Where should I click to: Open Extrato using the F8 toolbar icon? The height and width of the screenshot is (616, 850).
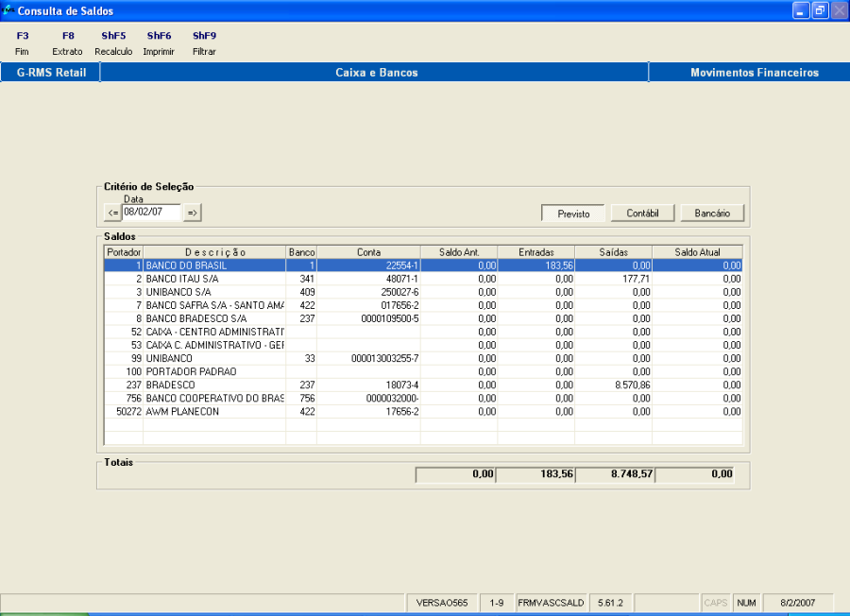[67, 43]
